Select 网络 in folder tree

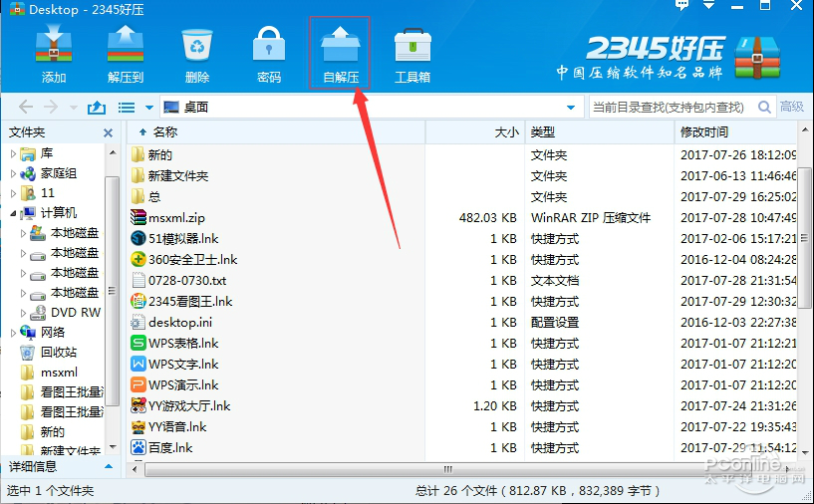click(x=53, y=333)
